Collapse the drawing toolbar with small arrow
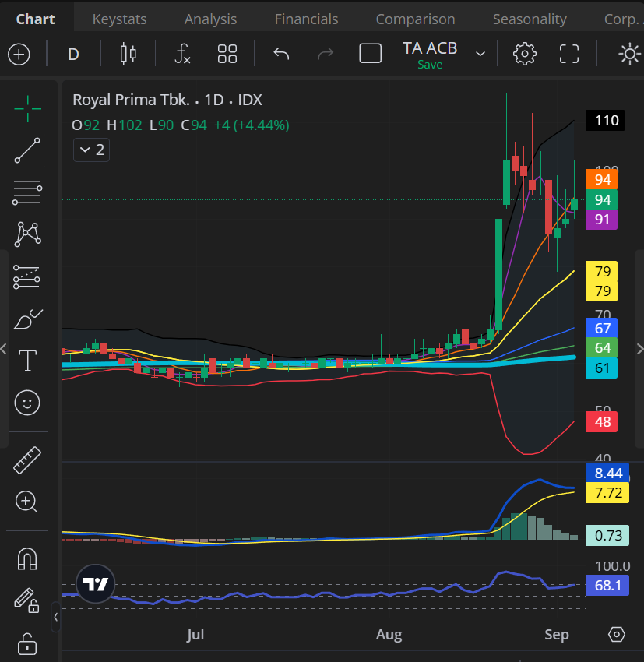 tap(56, 618)
